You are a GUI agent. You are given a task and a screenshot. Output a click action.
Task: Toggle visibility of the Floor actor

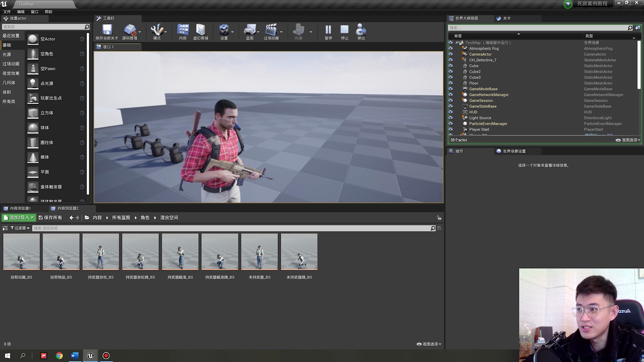pos(450,83)
